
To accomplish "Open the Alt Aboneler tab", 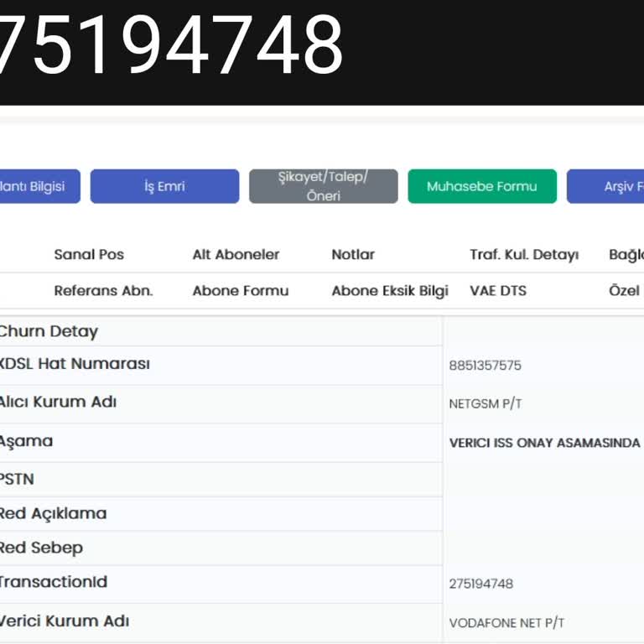I will pos(236,255).
